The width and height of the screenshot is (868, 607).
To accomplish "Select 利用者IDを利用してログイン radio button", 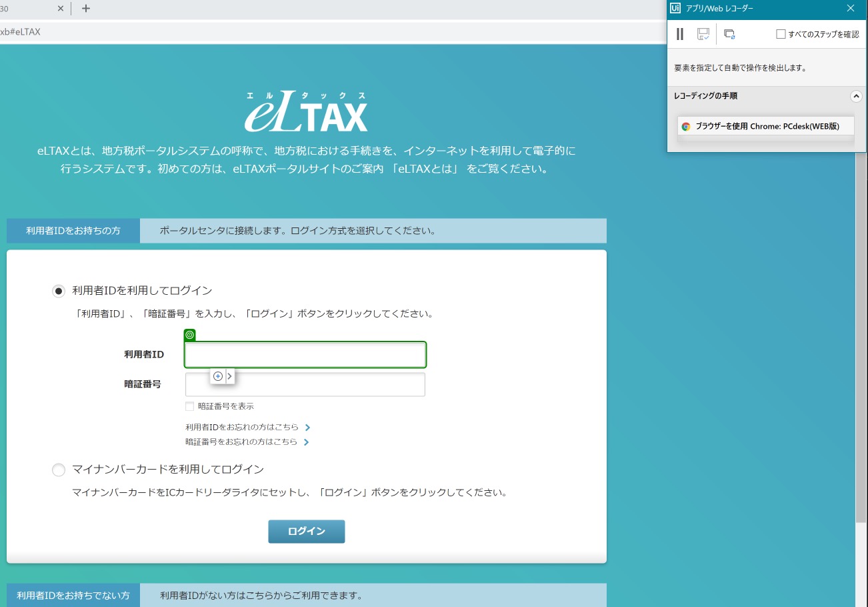I will tap(59, 291).
